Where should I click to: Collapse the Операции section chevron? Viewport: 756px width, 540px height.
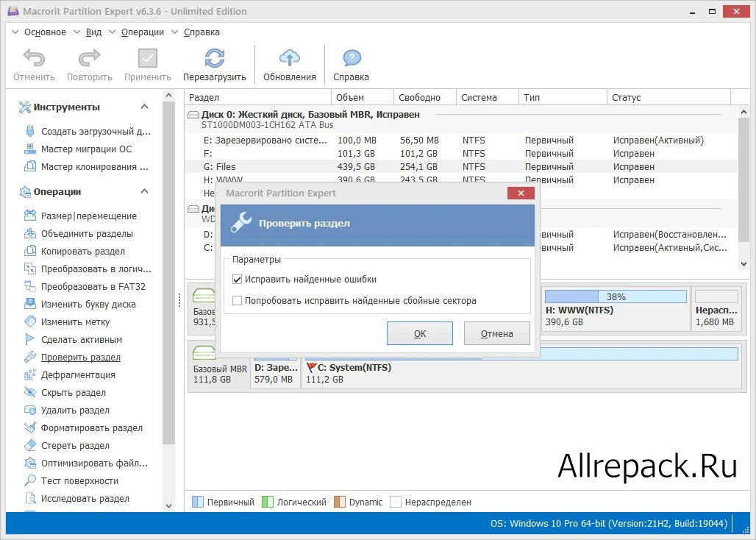[144, 191]
